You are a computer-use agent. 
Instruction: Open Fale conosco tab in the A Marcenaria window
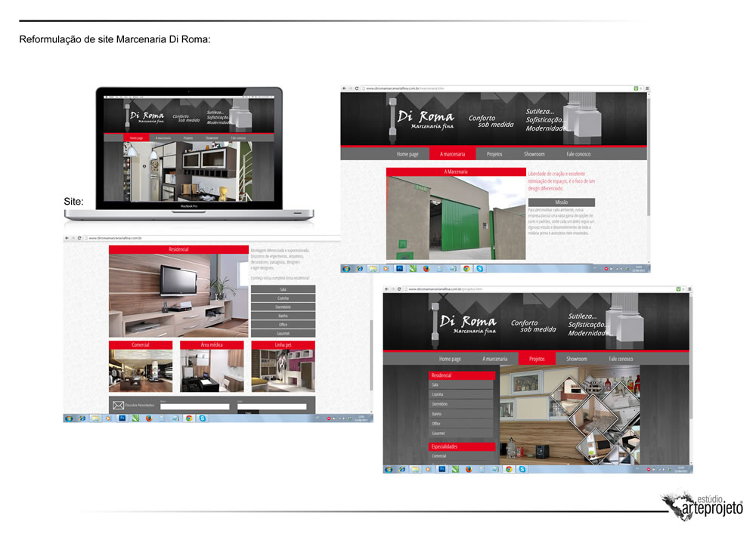[578, 154]
